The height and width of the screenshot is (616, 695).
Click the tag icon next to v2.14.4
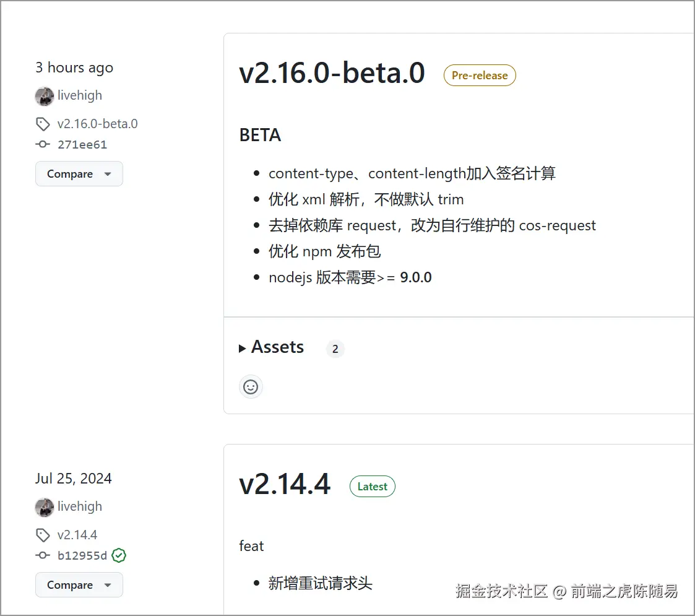[43, 535]
